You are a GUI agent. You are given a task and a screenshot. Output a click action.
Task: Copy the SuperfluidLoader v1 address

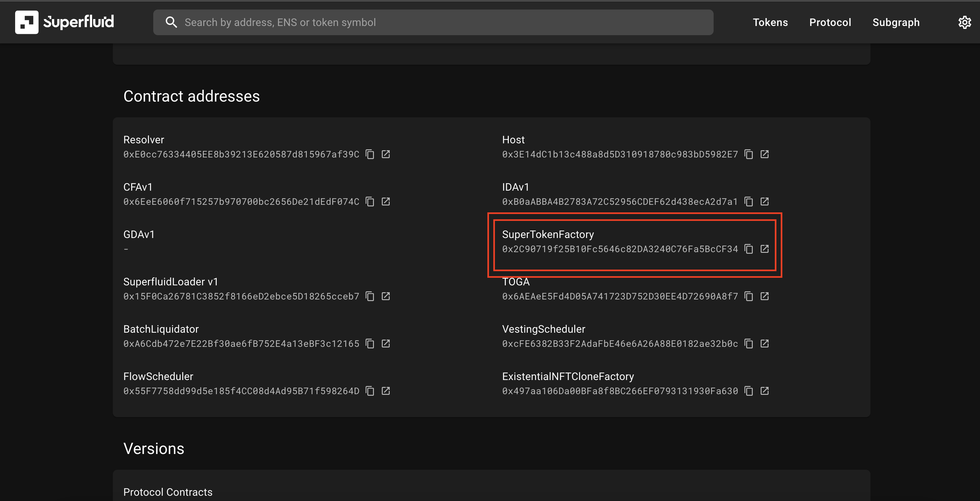point(370,296)
